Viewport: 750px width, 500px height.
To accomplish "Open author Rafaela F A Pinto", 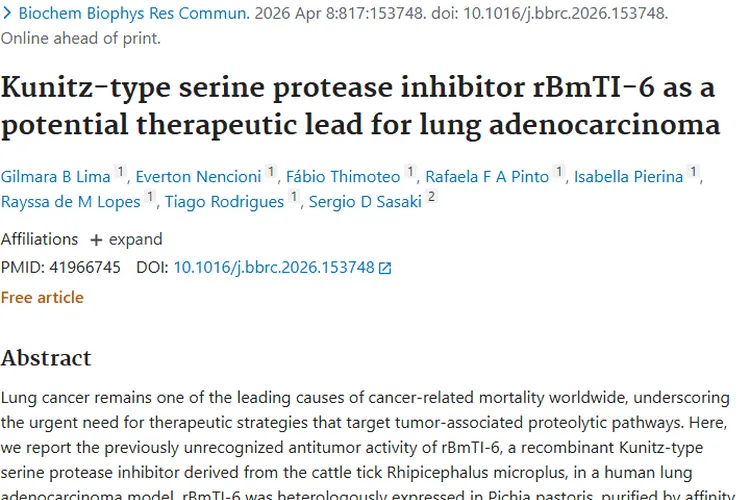I will tap(487, 177).
